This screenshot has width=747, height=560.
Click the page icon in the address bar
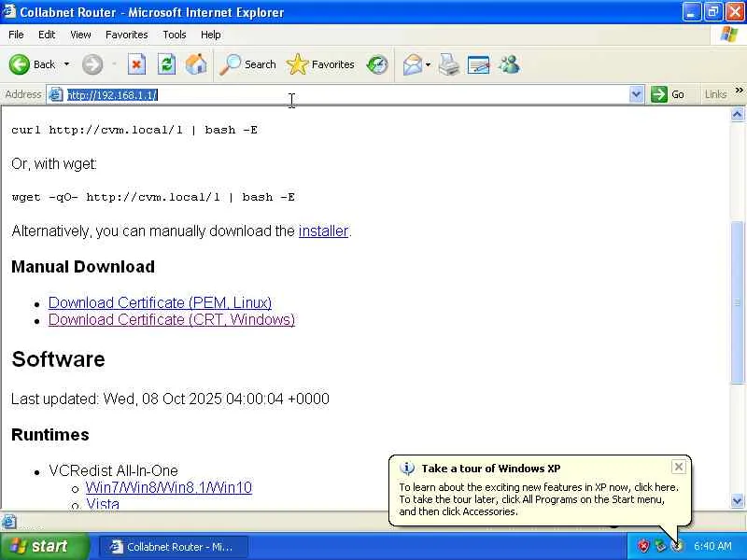click(56, 95)
